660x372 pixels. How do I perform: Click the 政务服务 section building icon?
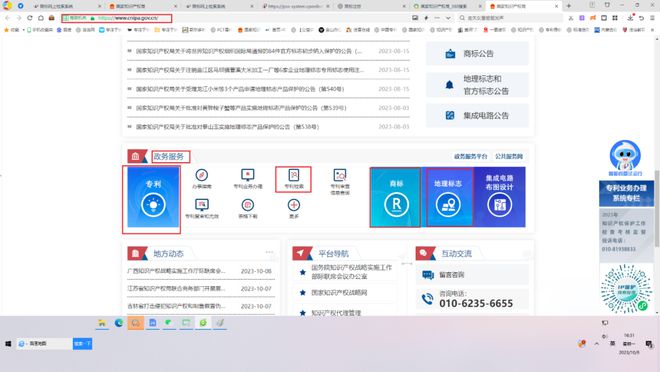point(136,156)
